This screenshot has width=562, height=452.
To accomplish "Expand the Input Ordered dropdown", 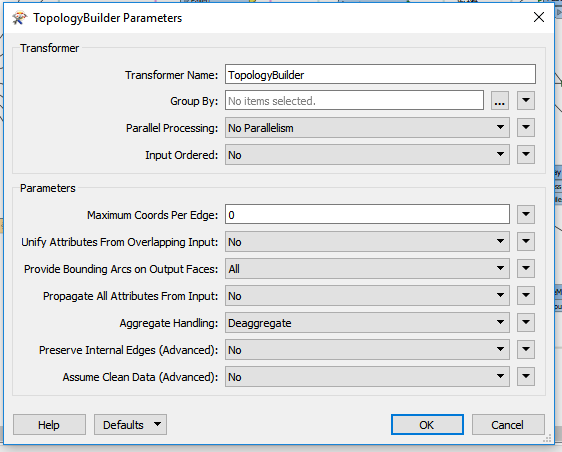I will coord(367,155).
